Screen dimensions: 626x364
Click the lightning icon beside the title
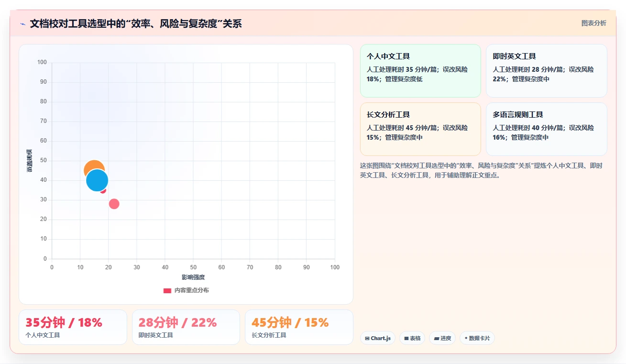click(22, 24)
